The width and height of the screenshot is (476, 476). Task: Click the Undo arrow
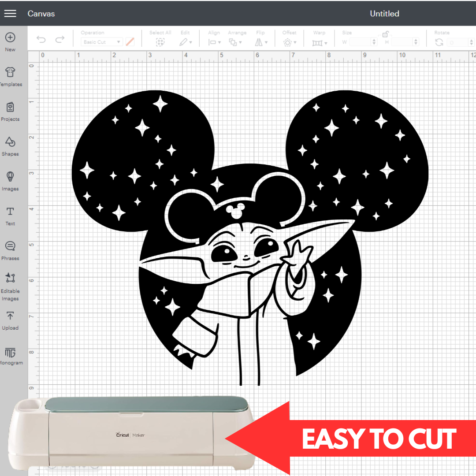41,39
